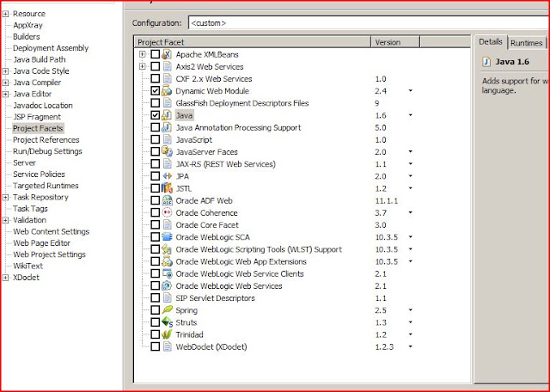
Task: Click the Apache XMLBeans facet icon
Action: point(167,54)
